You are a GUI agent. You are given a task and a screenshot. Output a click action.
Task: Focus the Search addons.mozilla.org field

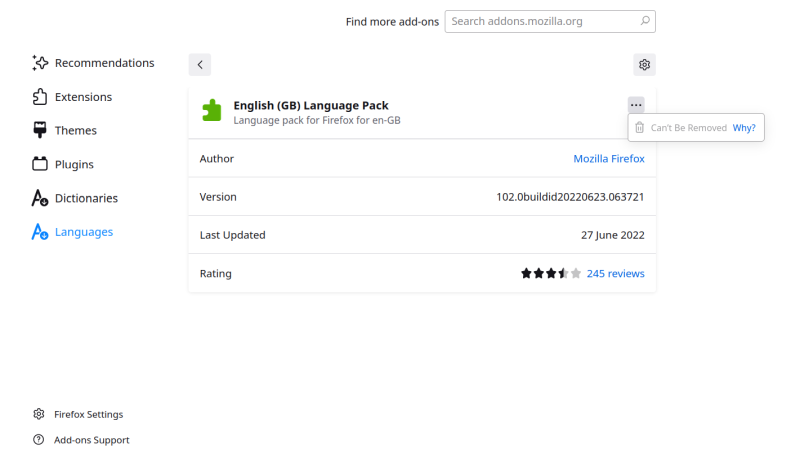(550, 21)
